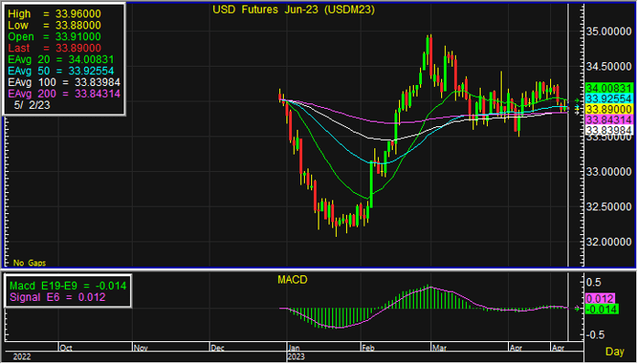638x364 pixels.
Task: Click the Nov label on time axis
Action: click(x=140, y=348)
